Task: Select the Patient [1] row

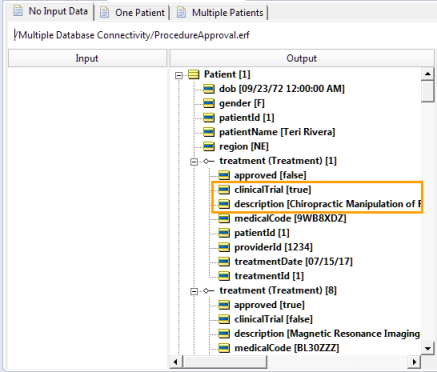Action: 227,74
